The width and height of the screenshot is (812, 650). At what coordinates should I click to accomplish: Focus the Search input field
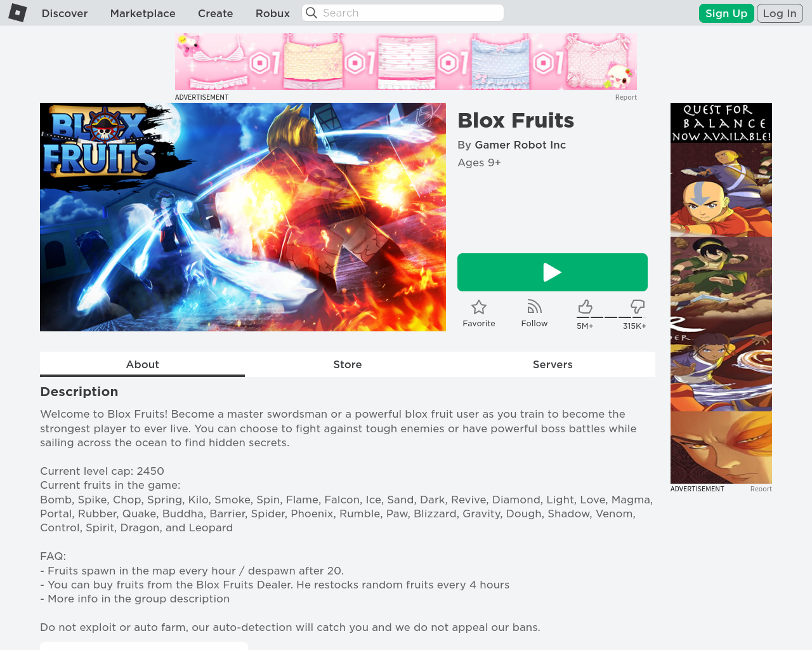pyautogui.click(x=403, y=13)
